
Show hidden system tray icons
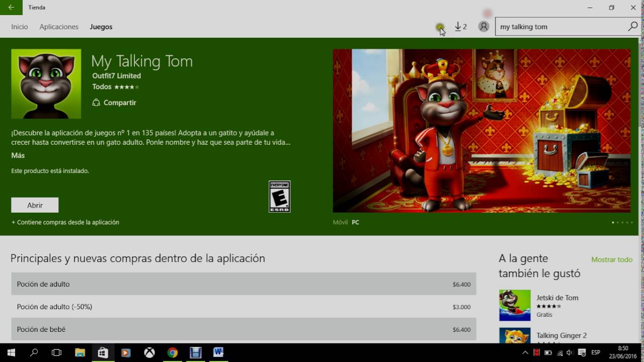[x=525, y=352]
